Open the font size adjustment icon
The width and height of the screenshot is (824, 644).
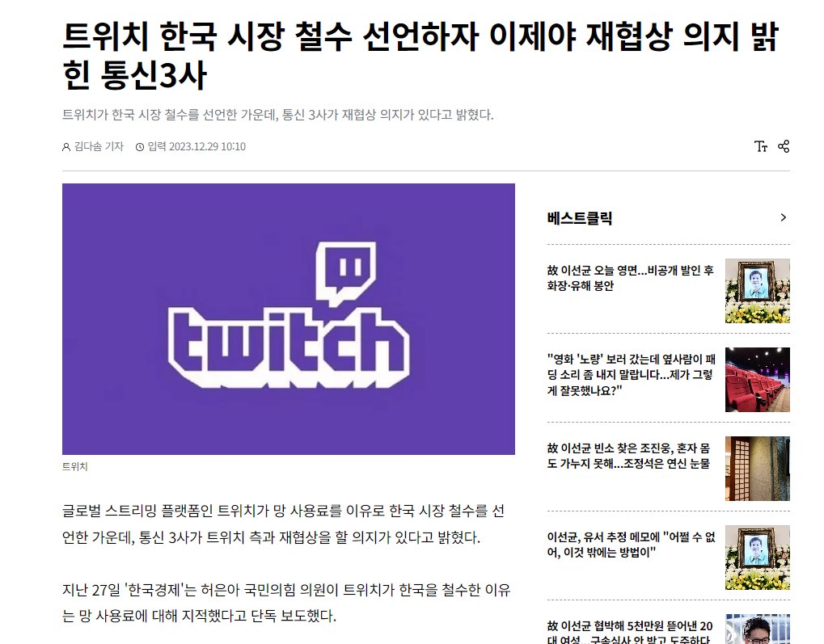760,146
